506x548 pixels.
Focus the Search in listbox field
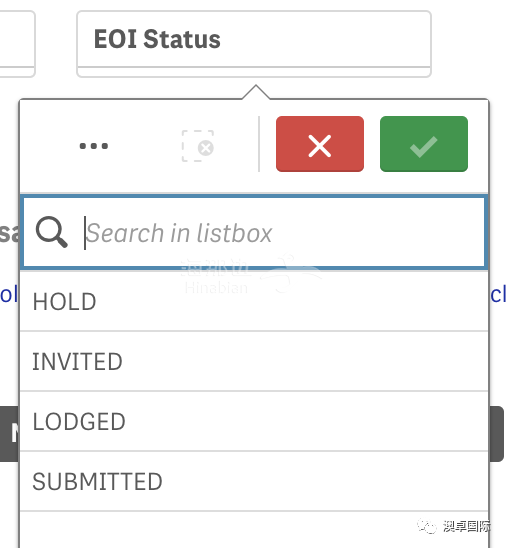(x=254, y=232)
